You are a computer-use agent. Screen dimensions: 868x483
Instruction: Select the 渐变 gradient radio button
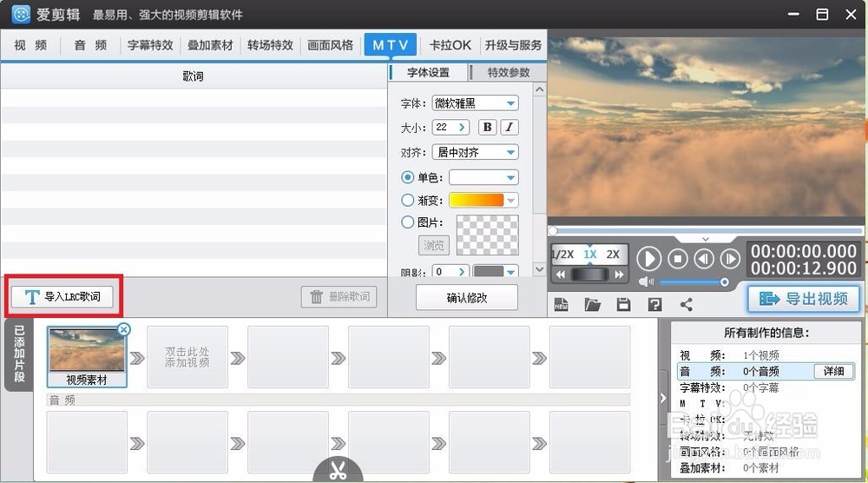(407, 200)
